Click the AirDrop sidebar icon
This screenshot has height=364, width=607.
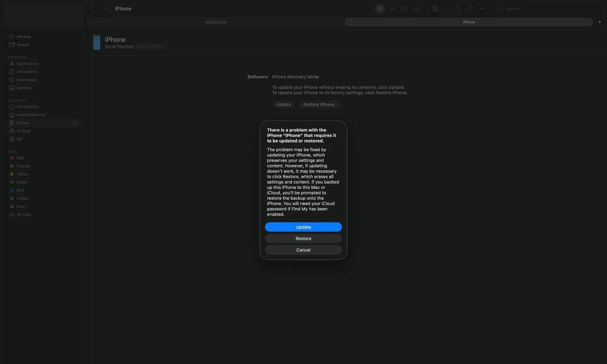12,131
